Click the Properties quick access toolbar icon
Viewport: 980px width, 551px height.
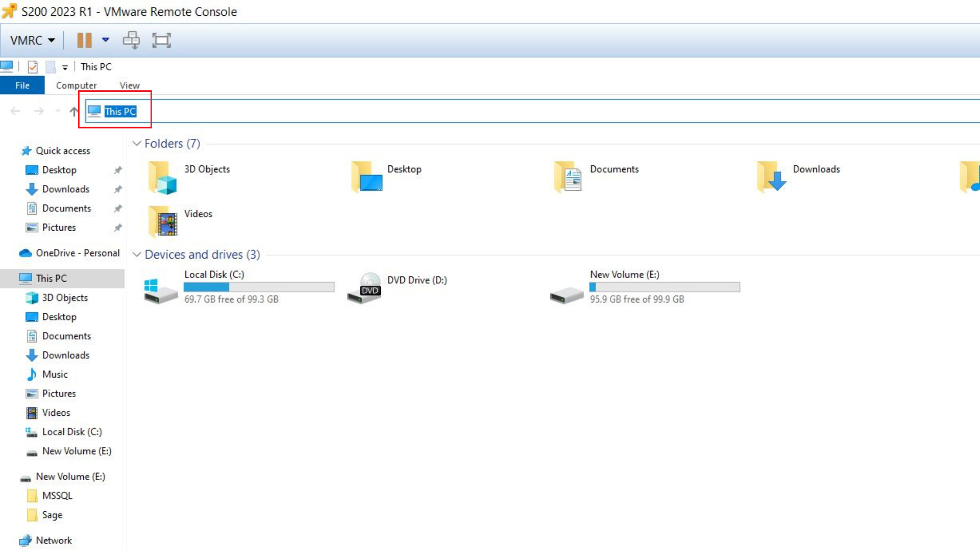[x=33, y=67]
